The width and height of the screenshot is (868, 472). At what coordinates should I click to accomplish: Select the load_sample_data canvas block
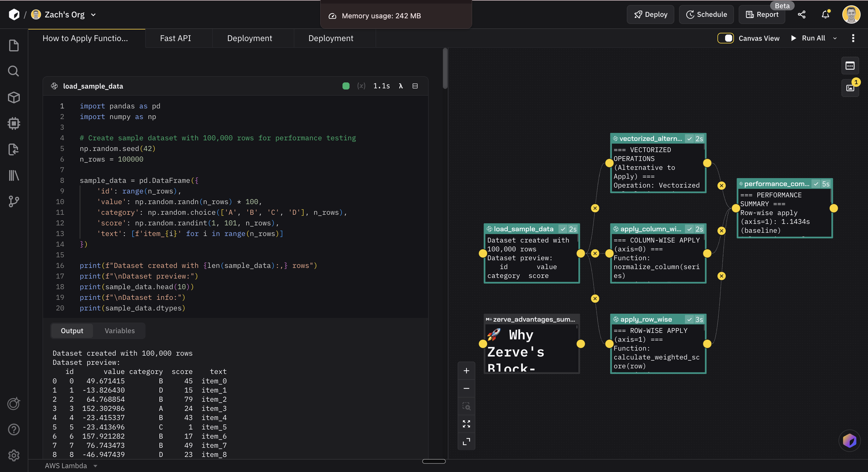(532, 254)
